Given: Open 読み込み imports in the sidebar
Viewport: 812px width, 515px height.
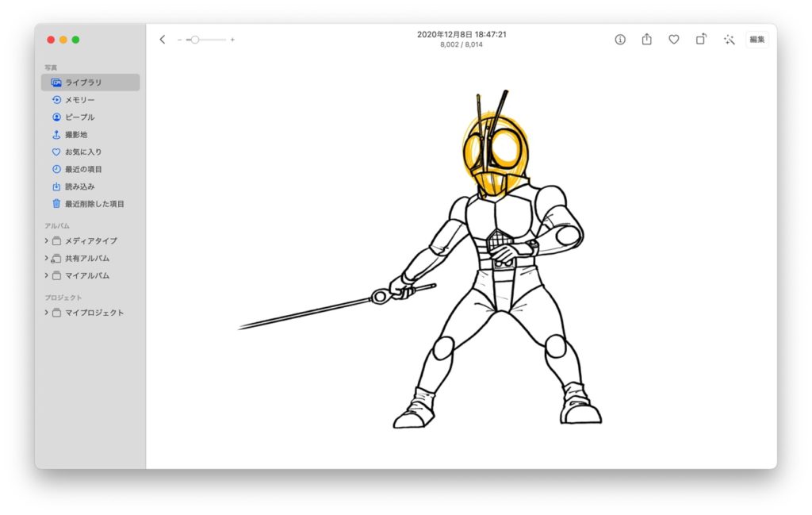Looking at the screenshot, I should coord(90,186).
